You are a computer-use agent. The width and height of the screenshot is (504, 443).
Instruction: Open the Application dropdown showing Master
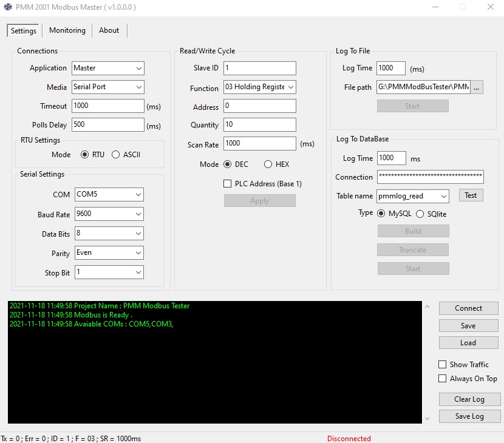click(x=108, y=68)
